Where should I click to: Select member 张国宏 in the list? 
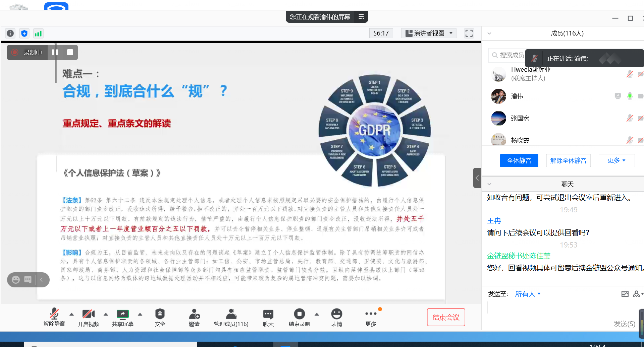(563, 118)
